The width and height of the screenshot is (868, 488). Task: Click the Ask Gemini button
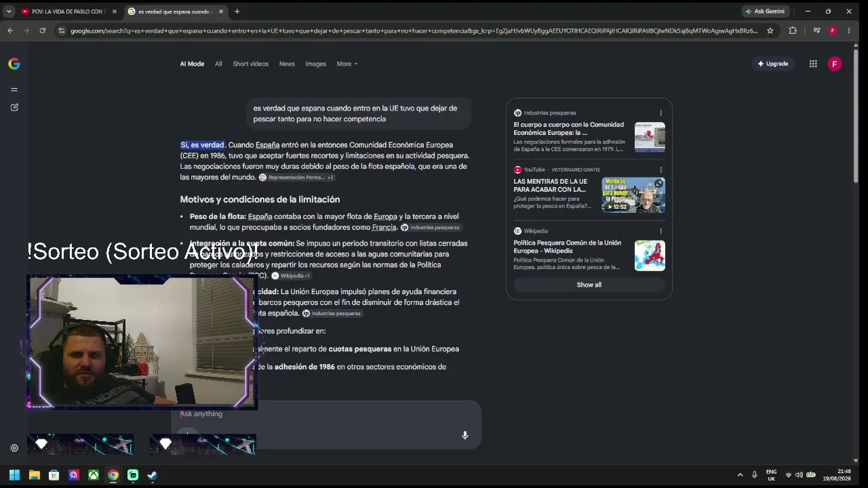[x=764, y=12]
